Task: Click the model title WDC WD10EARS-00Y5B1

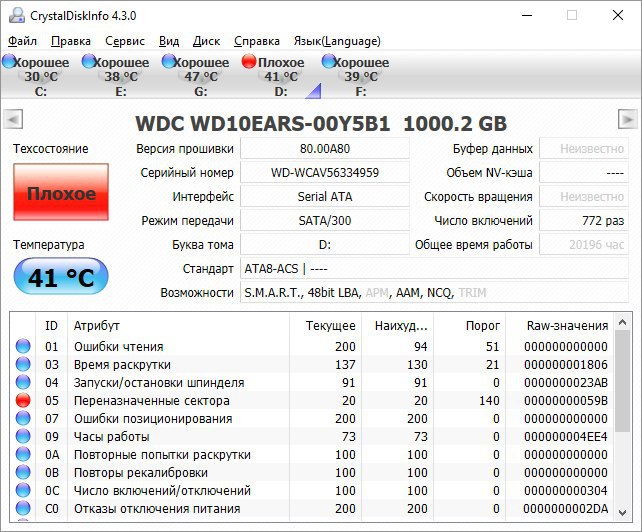Action: click(x=262, y=123)
